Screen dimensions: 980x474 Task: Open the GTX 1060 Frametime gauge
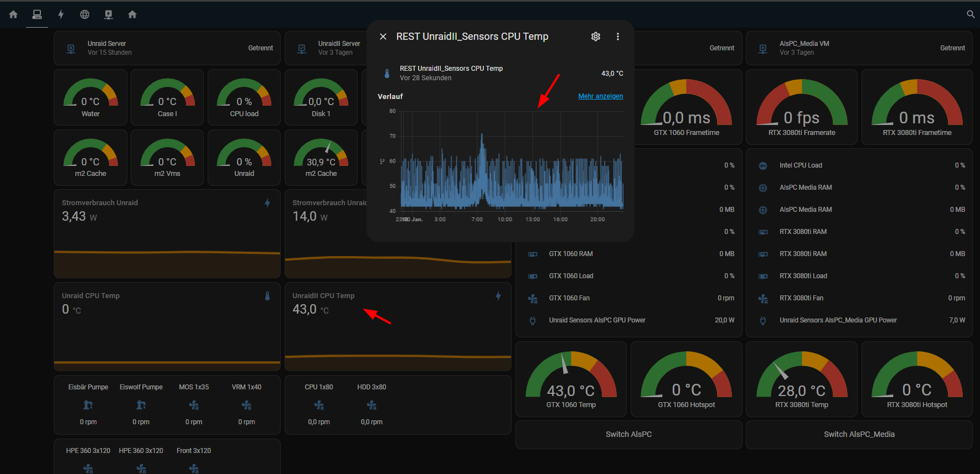coord(687,107)
